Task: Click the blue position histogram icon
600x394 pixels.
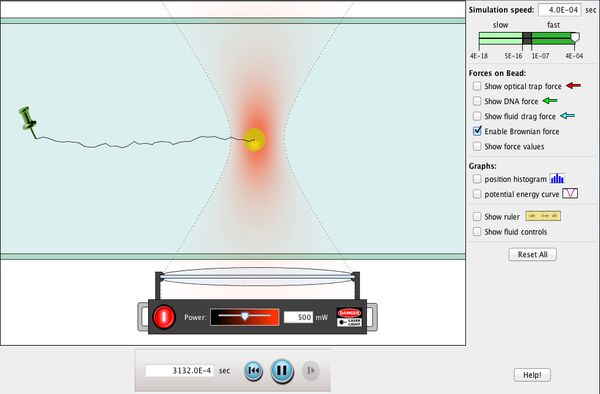Action: click(x=557, y=178)
